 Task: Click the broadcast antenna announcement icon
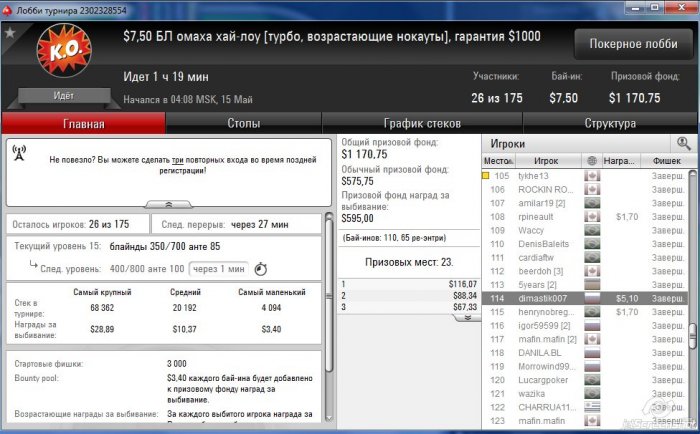point(19,153)
